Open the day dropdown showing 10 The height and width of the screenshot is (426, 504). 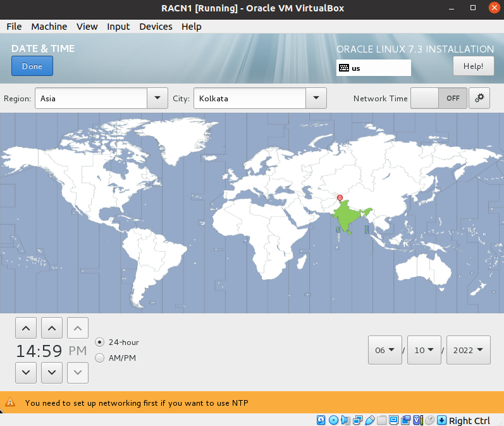point(424,350)
